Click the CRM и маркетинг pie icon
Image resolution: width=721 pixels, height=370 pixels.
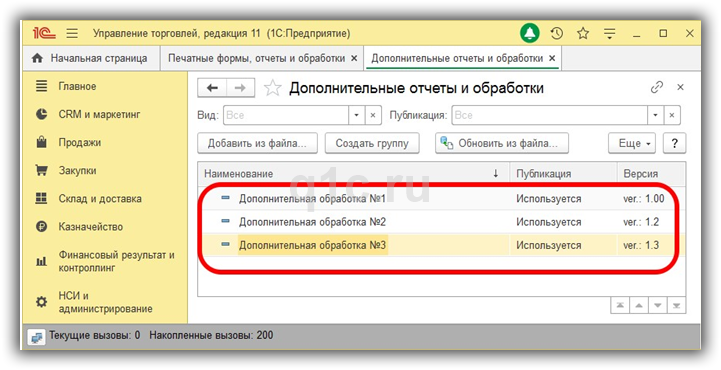click(x=41, y=114)
